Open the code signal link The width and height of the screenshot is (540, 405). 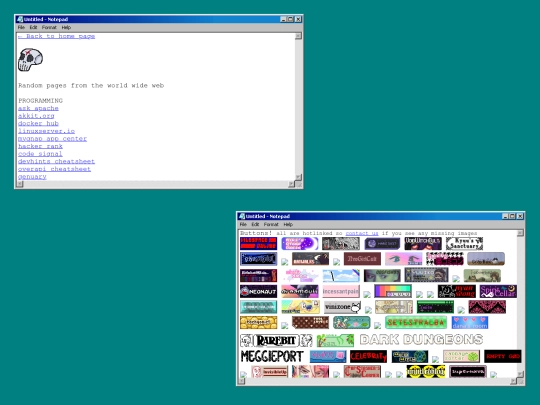(40, 154)
